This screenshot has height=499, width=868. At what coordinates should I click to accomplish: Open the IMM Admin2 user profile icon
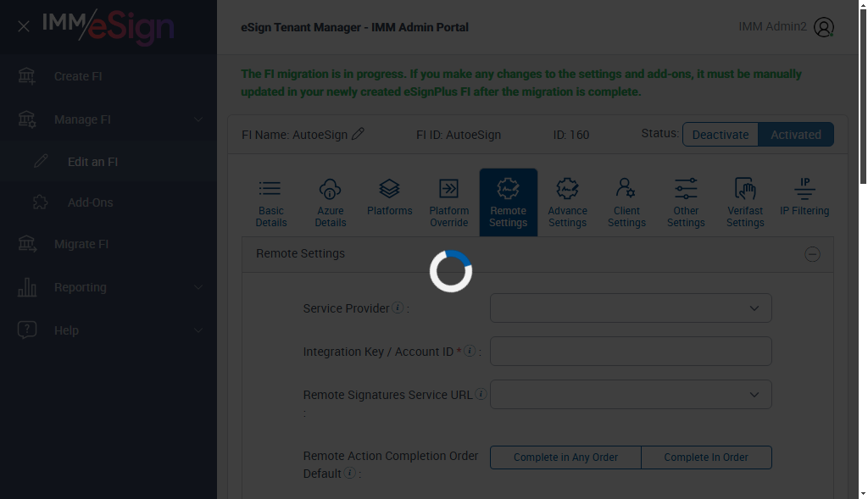[x=824, y=27]
